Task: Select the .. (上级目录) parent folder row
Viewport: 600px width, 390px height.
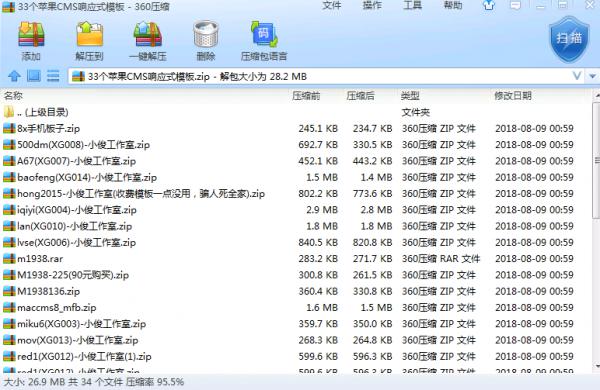Action: pos(297,112)
